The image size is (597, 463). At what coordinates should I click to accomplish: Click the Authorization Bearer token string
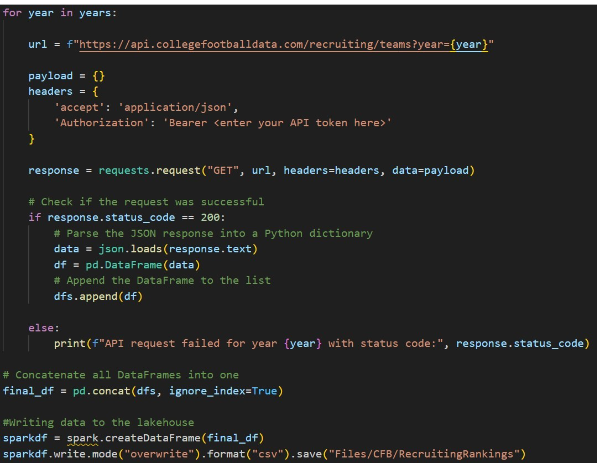coord(277,123)
